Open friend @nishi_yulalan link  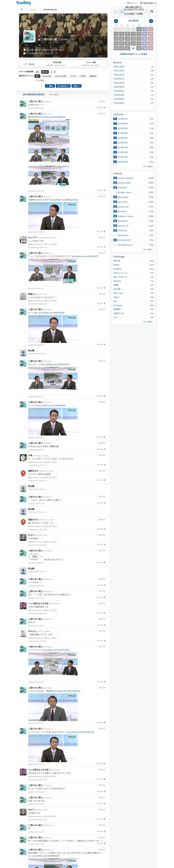click(x=124, y=183)
